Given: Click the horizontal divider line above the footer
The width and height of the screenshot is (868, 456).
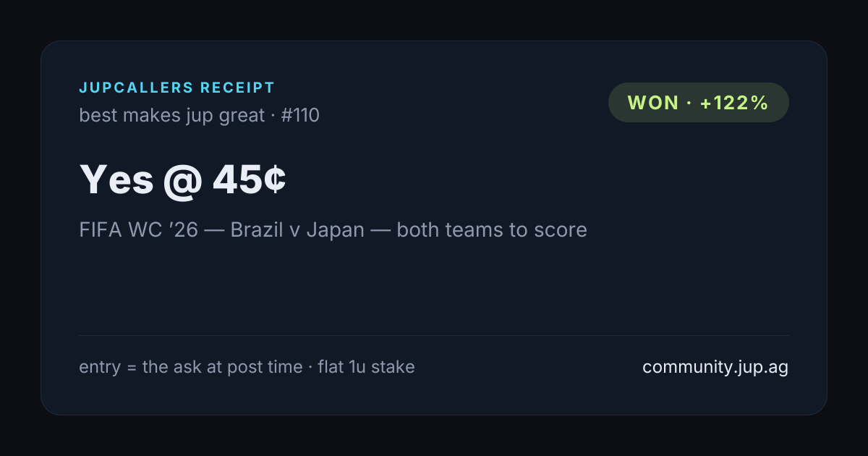Looking at the screenshot, I should 434,335.
